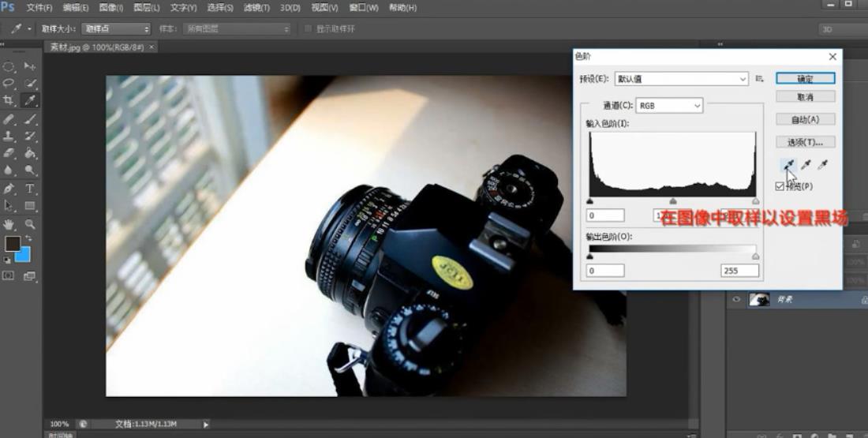Image resolution: width=868 pixels, height=438 pixels.
Task: Open the 编辑(E) menu
Action: pos(75,8)
